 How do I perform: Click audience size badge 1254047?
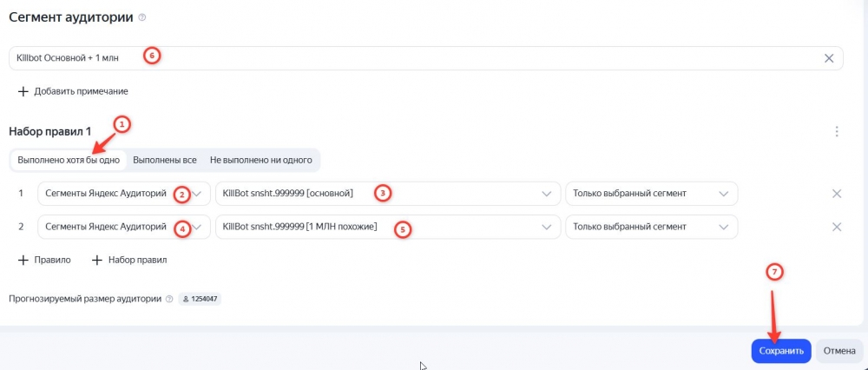tap(200, 299)
